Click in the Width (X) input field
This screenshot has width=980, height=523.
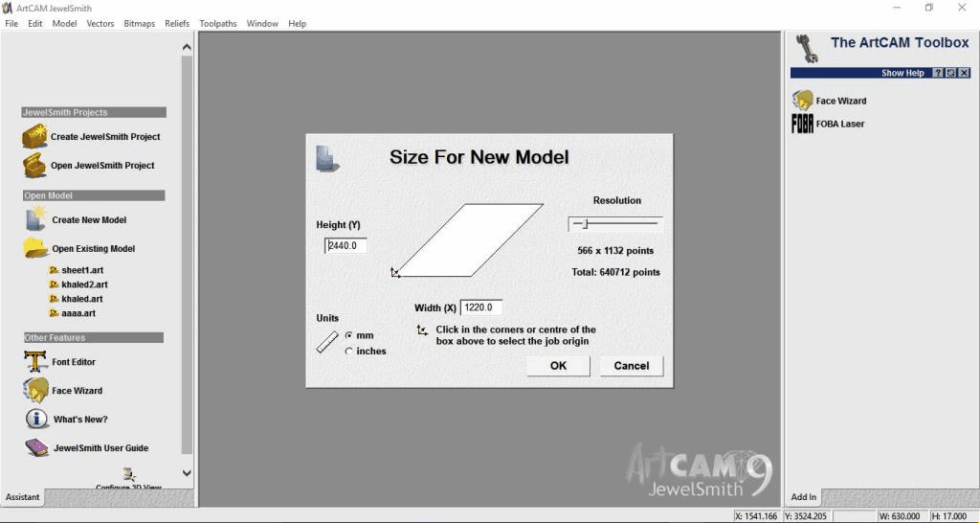pos(481,307)
